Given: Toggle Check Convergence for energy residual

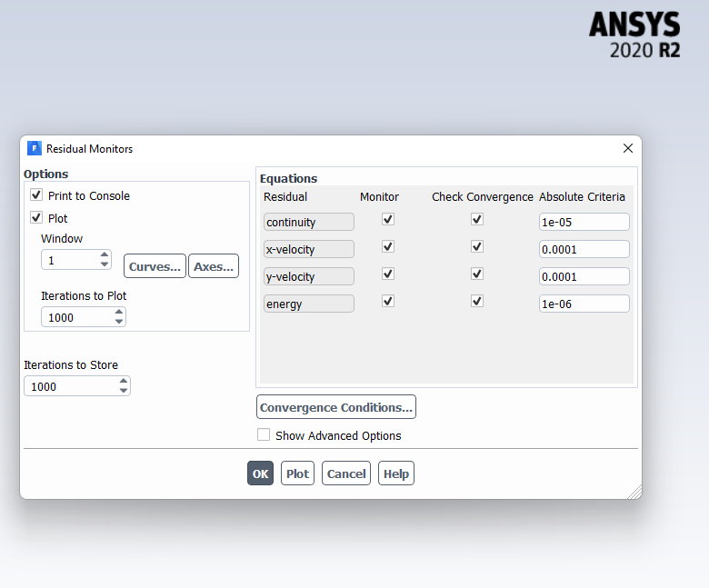Looking at the screenshot, I should (477, 302).
